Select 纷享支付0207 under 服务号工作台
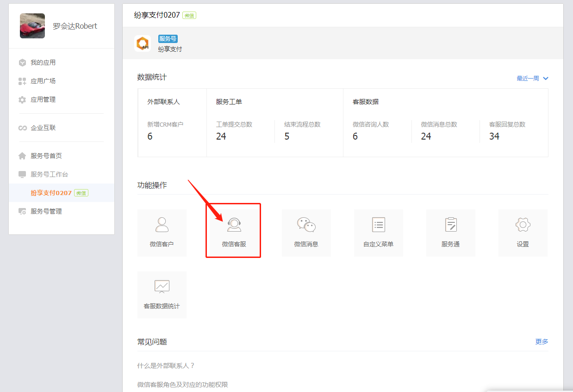573x392 pixels. point(51,193)
